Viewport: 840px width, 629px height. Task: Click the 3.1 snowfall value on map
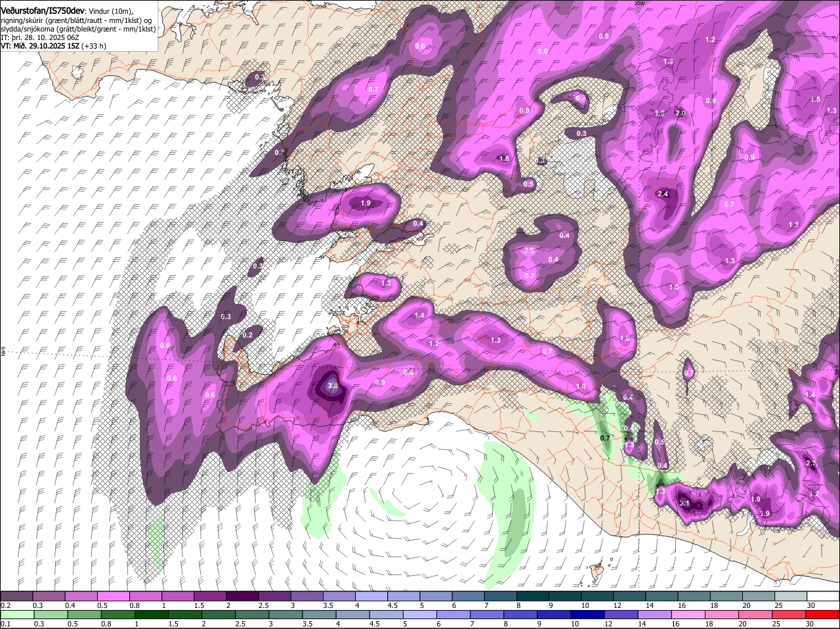tap(684, 504)
